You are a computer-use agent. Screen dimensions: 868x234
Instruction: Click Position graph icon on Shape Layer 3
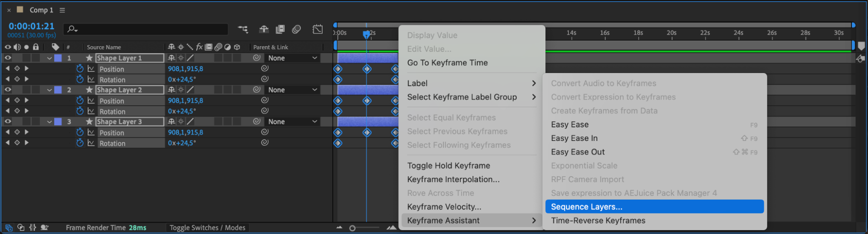[x=91, y=132]
